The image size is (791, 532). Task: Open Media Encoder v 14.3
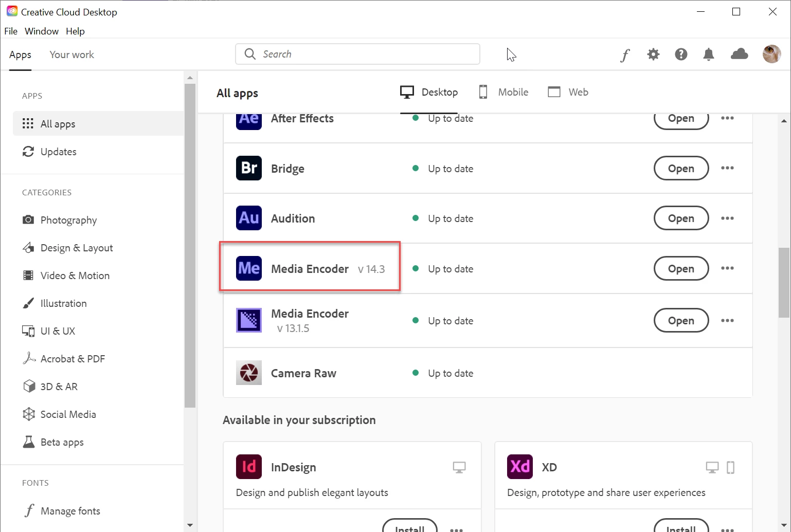click(x=681, y=268)
